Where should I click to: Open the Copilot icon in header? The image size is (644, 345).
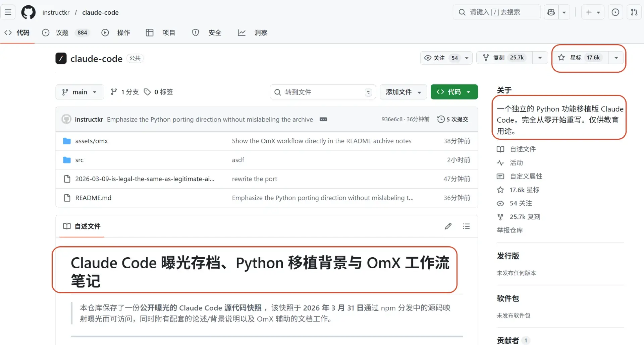pyautogui.click(x=551, y=12)
